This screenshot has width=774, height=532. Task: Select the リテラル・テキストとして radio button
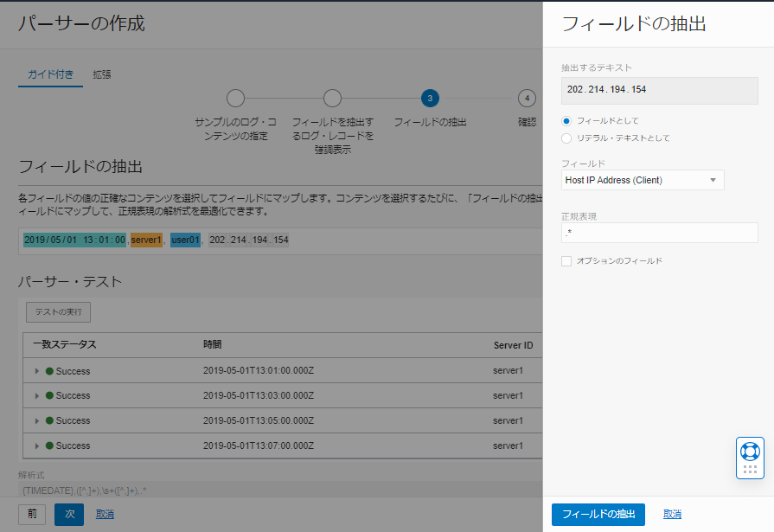point(568,138)
